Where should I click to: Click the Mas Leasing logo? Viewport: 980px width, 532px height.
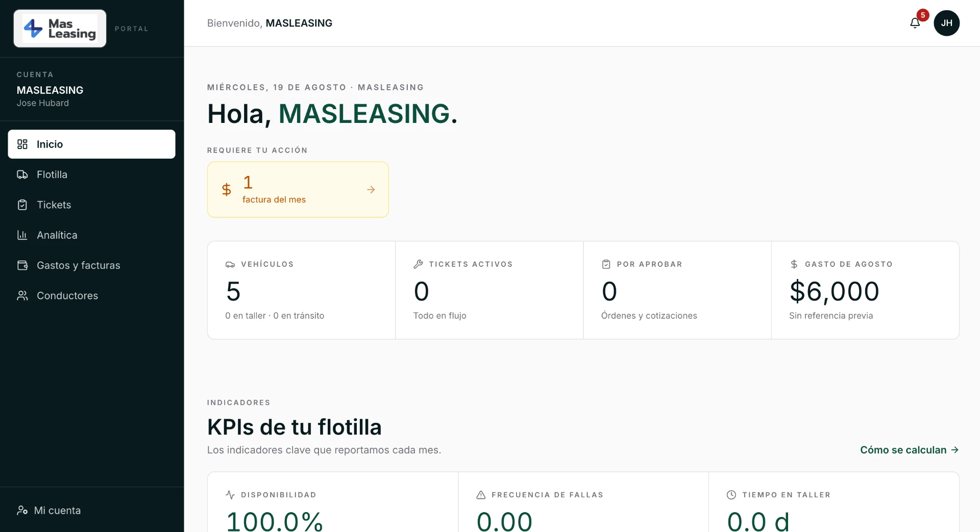pos(60,29)
